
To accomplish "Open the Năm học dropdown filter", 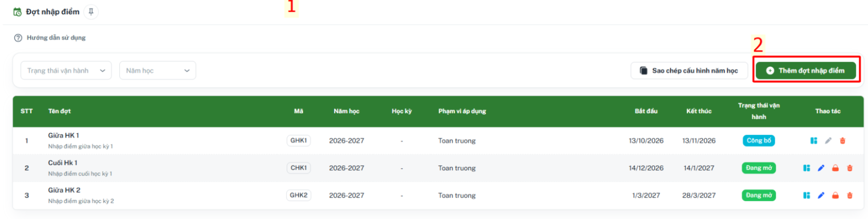I will (x=158, y=71).
